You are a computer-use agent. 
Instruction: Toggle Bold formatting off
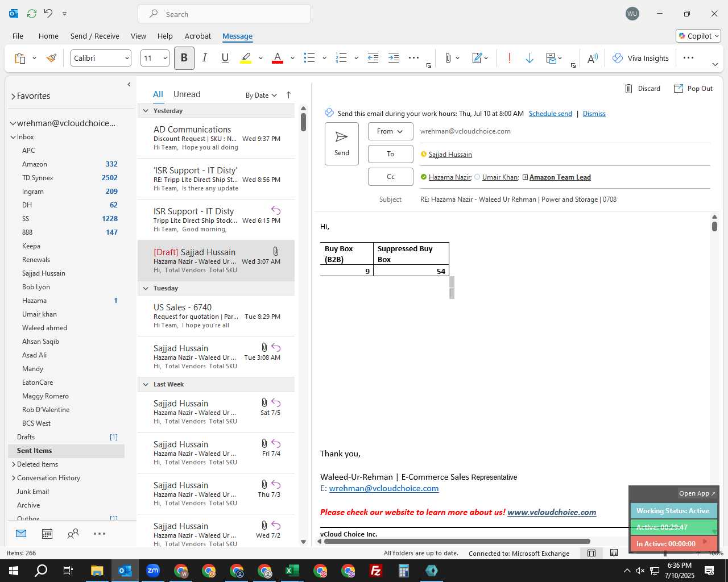(184, 58)
